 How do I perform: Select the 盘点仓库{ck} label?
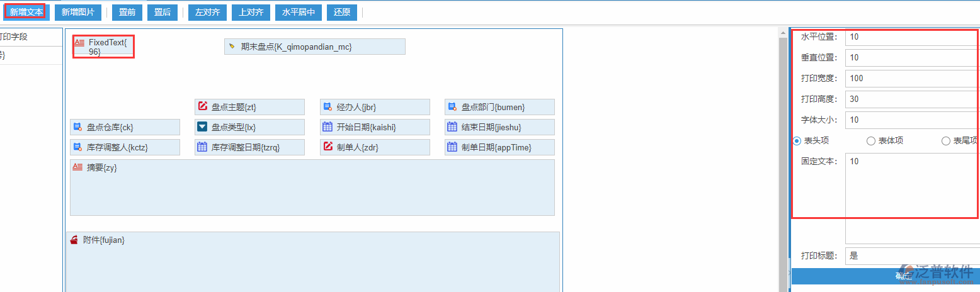pyautogui.click(x=110, y=127)
